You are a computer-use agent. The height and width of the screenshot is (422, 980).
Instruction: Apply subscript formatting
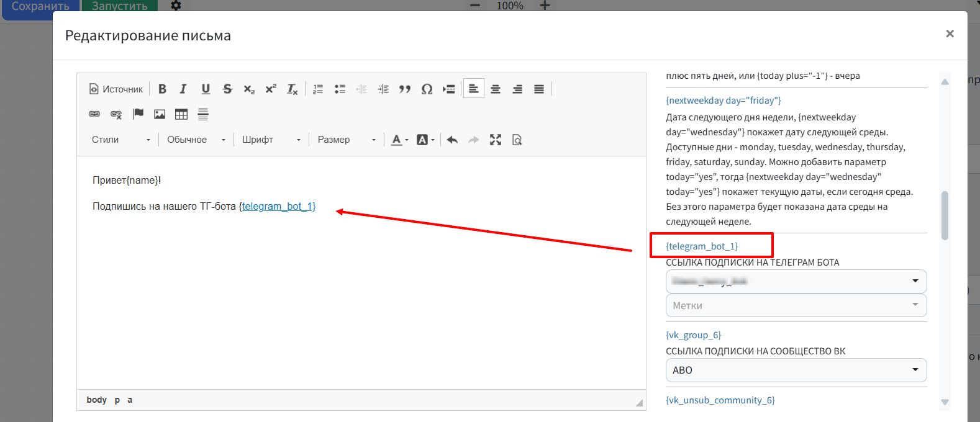point(249,89)
